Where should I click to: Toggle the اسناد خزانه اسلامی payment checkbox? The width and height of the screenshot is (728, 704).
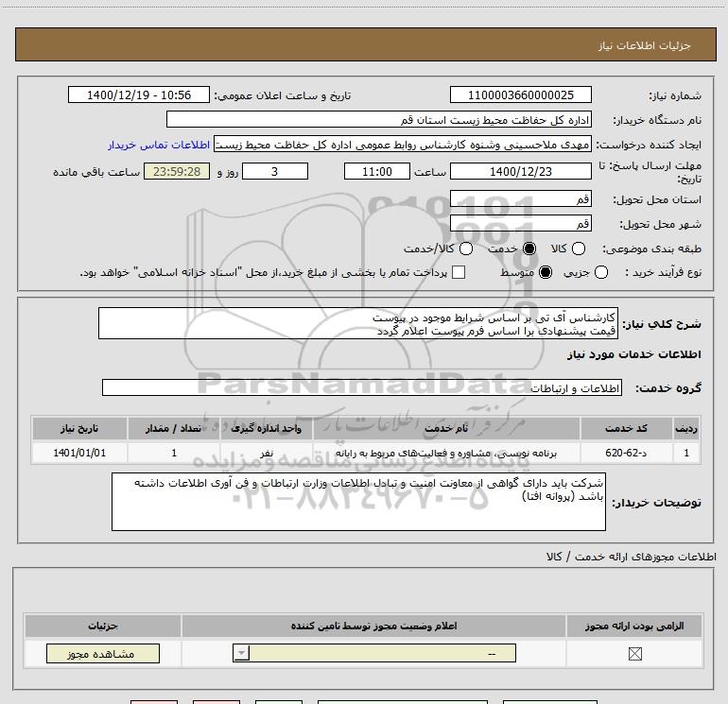click(x=459, y=272)
